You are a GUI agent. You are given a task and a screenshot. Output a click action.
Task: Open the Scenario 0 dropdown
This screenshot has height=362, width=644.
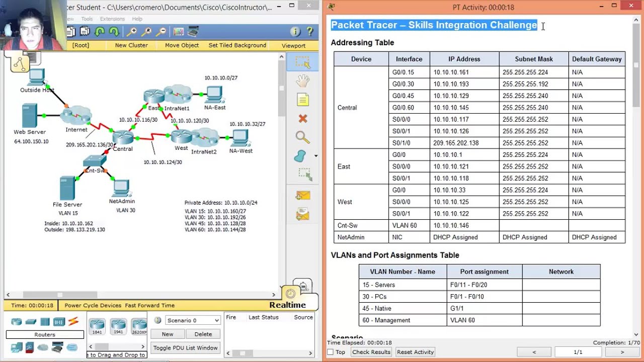point(193,320)
